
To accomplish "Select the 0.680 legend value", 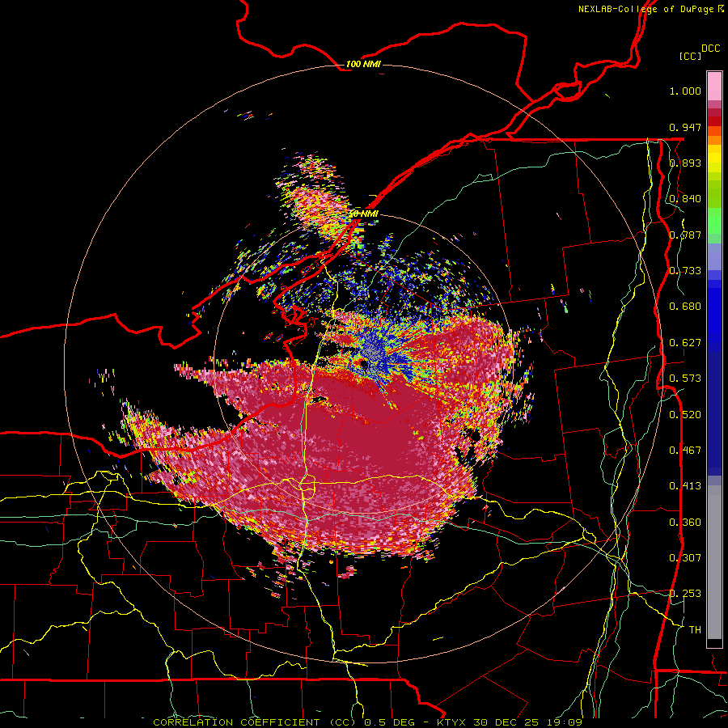I will point(685,307).
